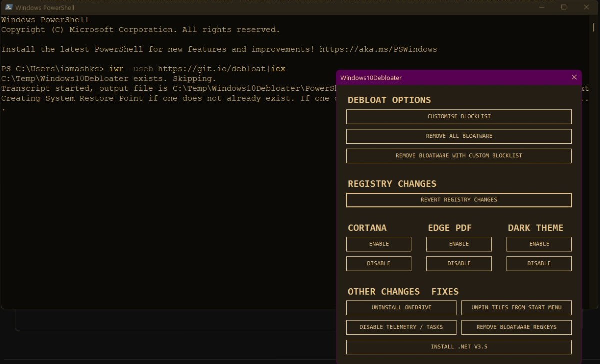Click the PowerShell icon in title bar
600x364 pixels.
[8, 7]
